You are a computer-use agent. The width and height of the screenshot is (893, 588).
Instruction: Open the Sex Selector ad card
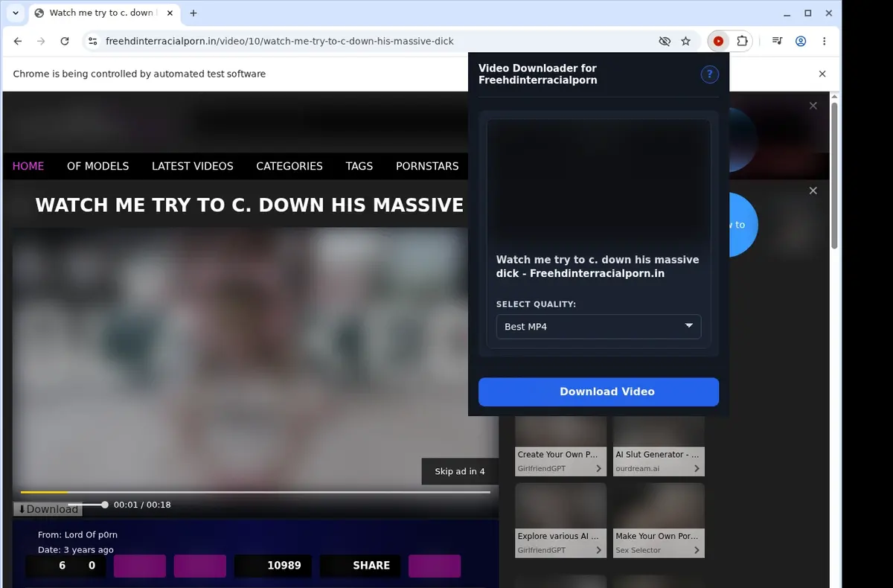tap(659, 520)
